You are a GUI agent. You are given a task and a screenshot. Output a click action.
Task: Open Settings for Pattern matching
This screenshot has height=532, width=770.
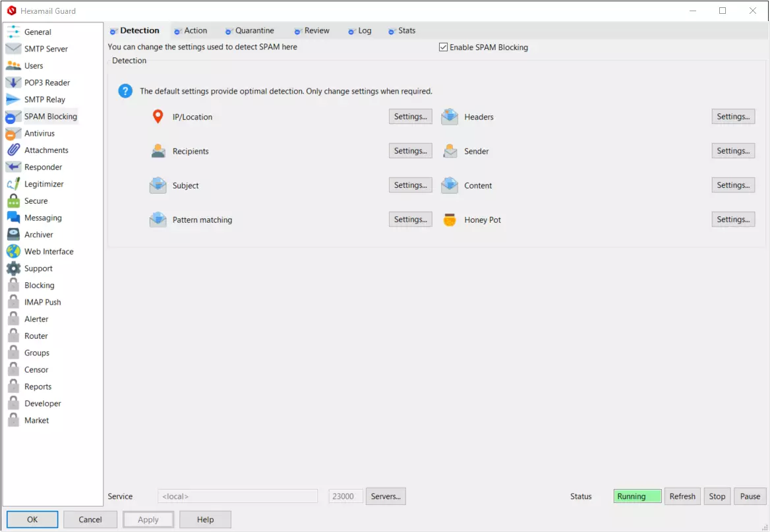[x=410, y=220]
